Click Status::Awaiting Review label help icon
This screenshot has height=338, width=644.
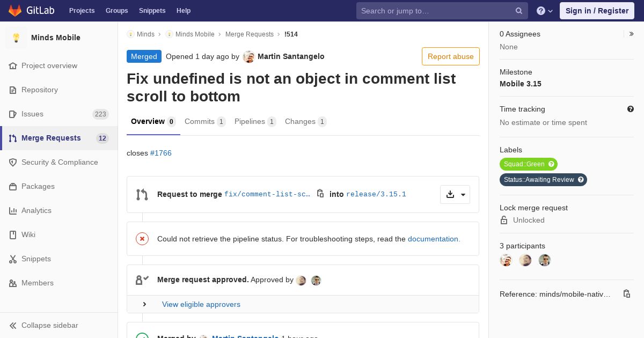pos(581,180)
